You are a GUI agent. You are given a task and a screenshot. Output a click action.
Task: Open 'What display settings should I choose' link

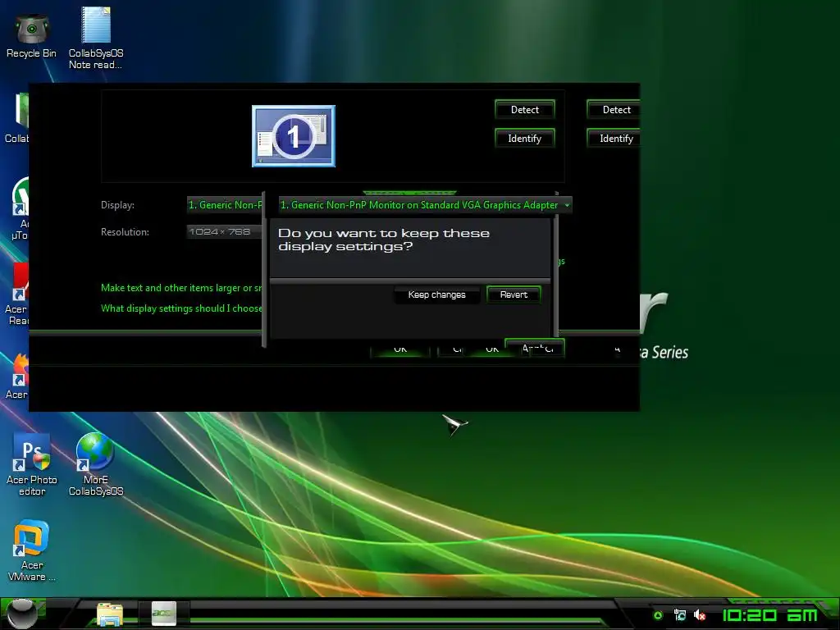pos(181,308)
